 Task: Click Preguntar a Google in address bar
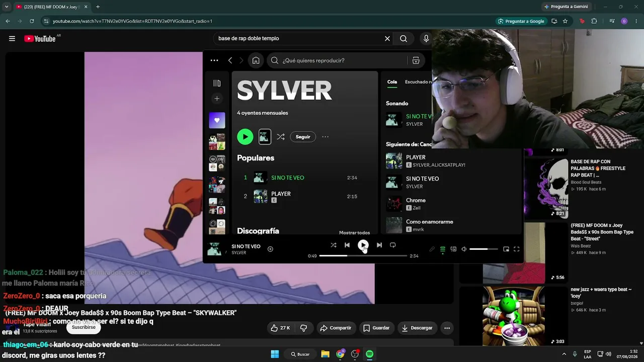pyautogui.click(x=521, y=21)
